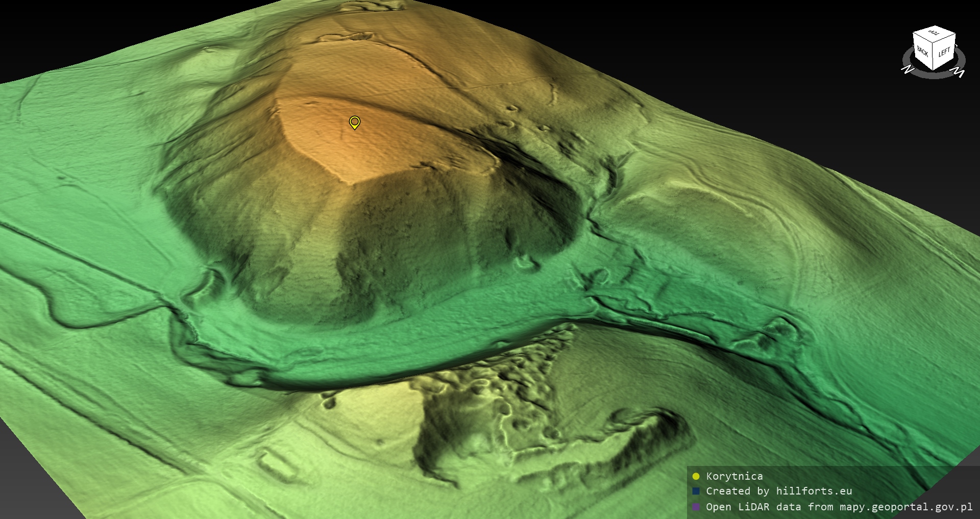Click the purple legend square
Viewport: 980px width, 519px height.
coord(696,507)
